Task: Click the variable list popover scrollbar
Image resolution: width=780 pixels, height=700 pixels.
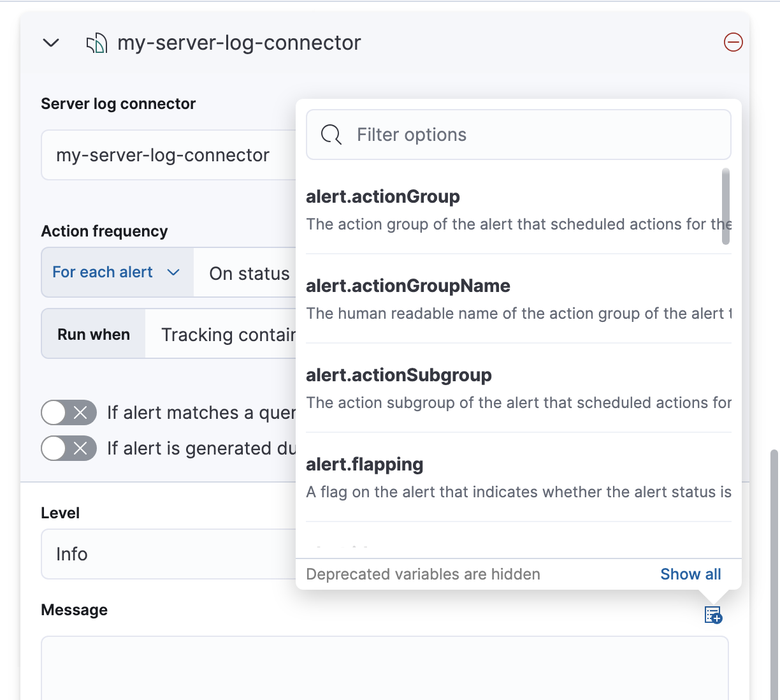Action: [x=726, y=207]
